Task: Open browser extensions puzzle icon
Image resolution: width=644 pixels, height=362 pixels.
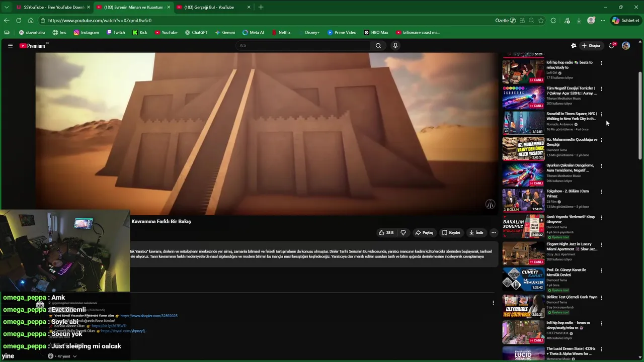Action: click(553, 21)
